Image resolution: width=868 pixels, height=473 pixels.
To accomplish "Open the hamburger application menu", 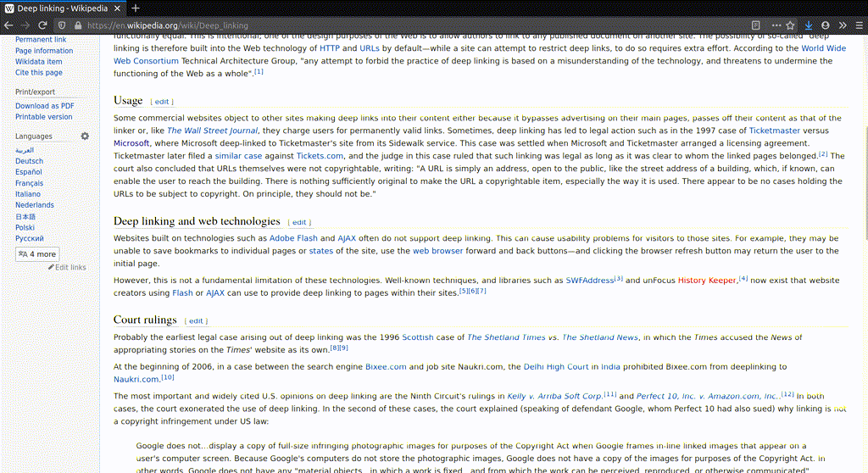I will [860, 25].
